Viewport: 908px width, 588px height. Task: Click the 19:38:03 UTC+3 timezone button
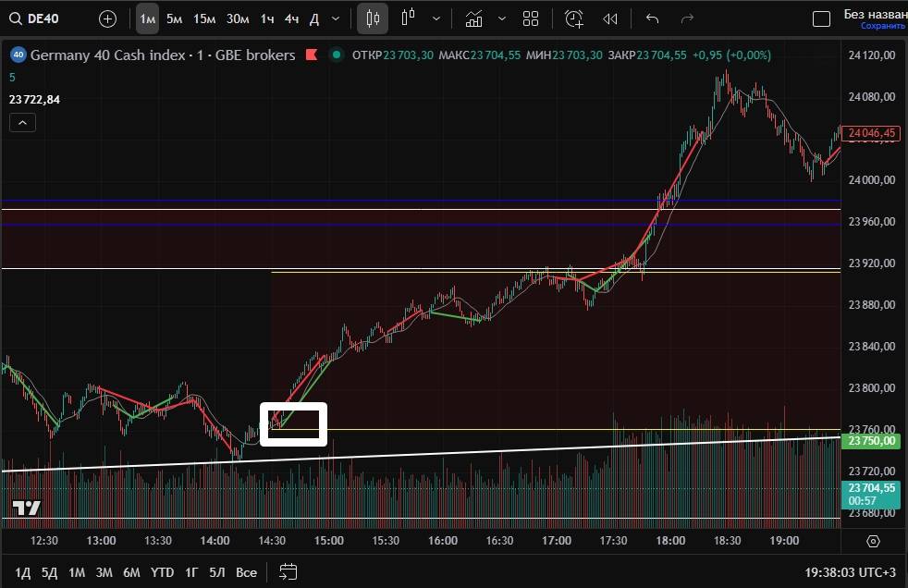coord(848,572)
